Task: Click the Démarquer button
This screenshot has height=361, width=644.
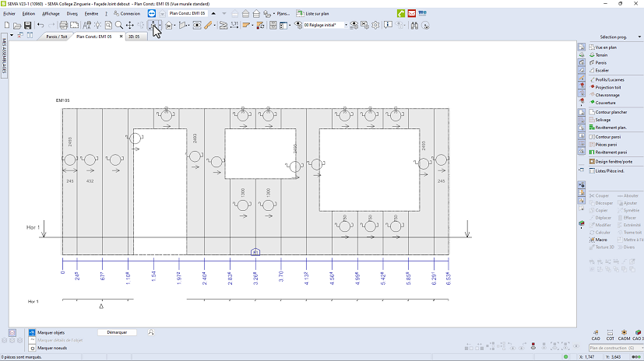Action: 117,332
